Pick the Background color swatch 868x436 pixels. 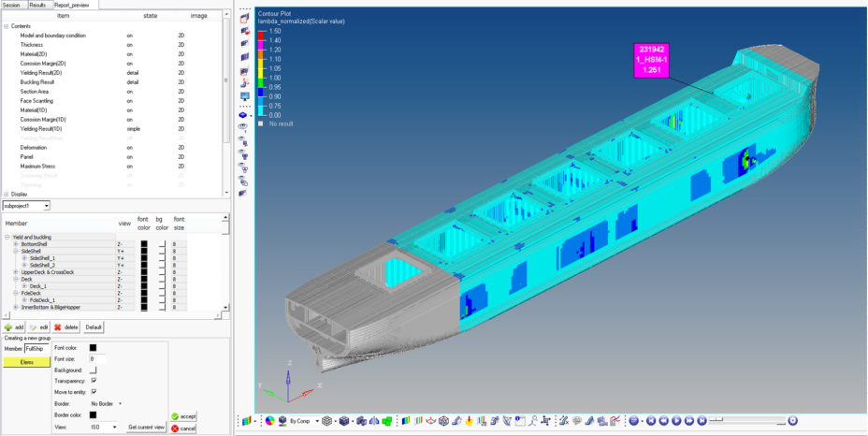click(93, 371)
